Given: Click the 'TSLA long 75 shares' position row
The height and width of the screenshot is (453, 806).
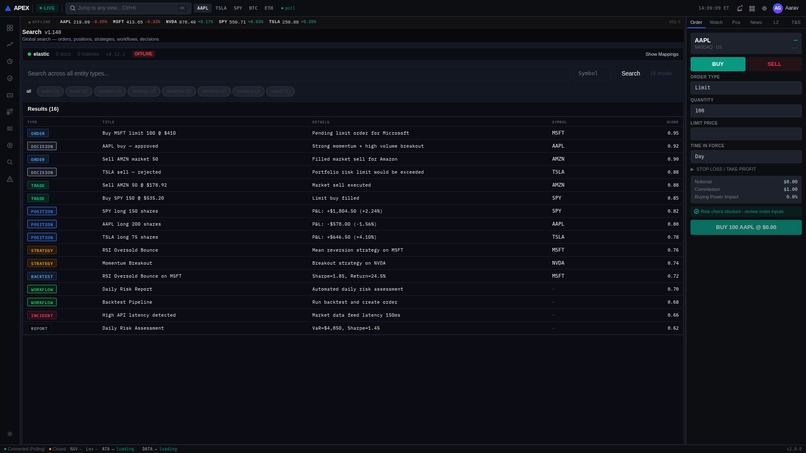Looking at the screenshot, I should click(353, 237).
